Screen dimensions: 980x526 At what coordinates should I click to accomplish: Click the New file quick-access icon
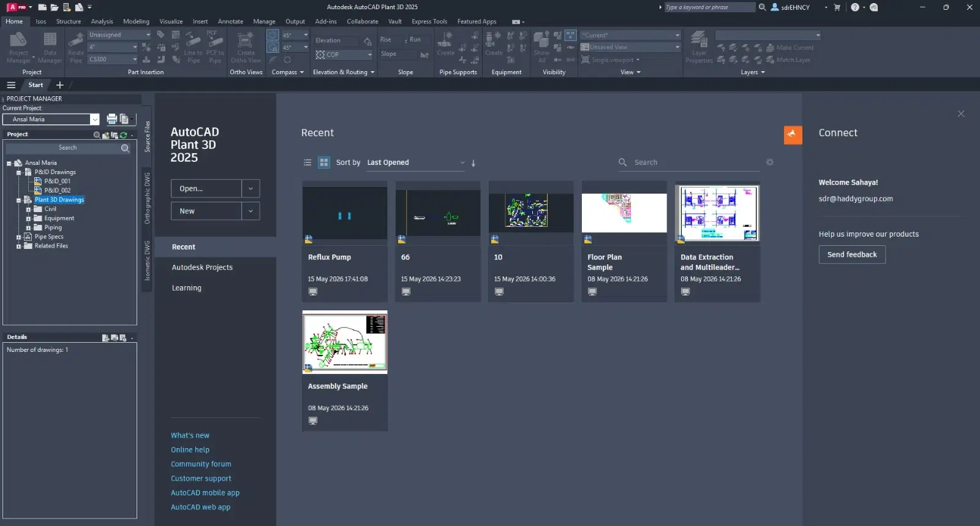(42, 7)
